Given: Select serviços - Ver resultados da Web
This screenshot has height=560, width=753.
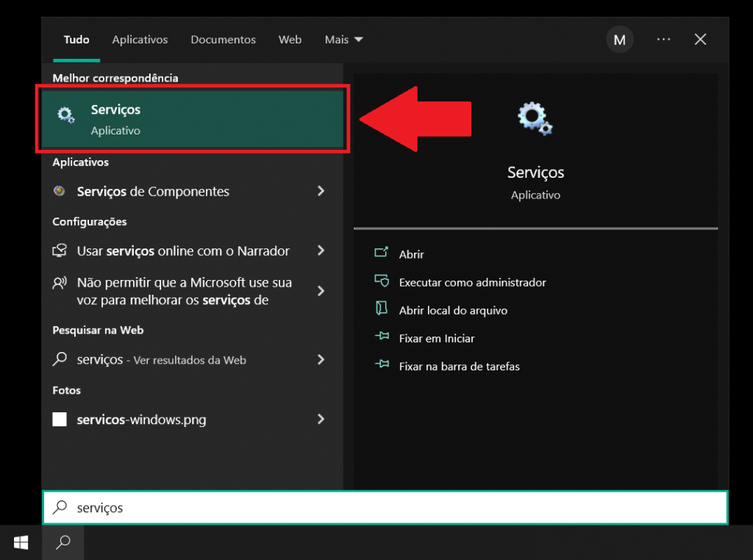Looking at the screenshot, I should pos(192,359).
